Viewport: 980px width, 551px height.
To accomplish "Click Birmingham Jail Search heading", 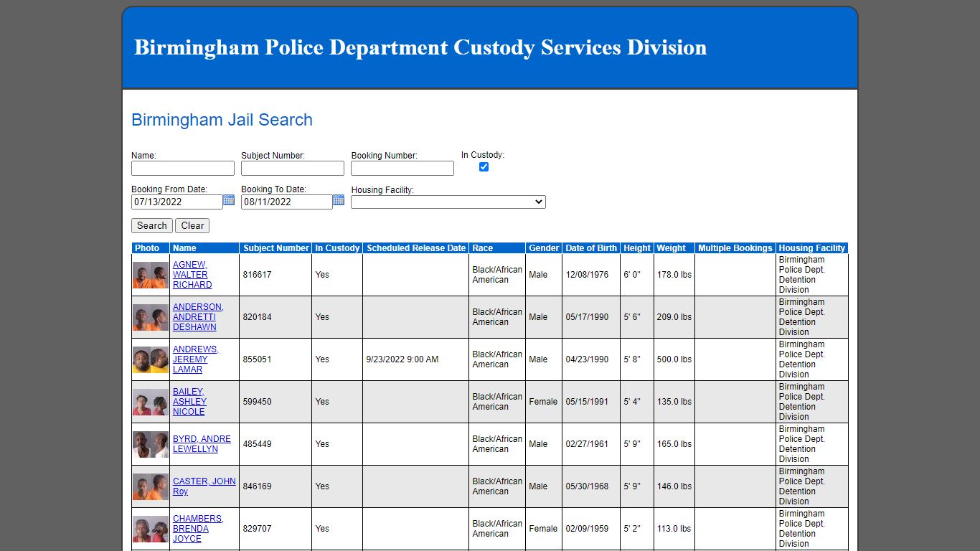I will pos(222,120).
